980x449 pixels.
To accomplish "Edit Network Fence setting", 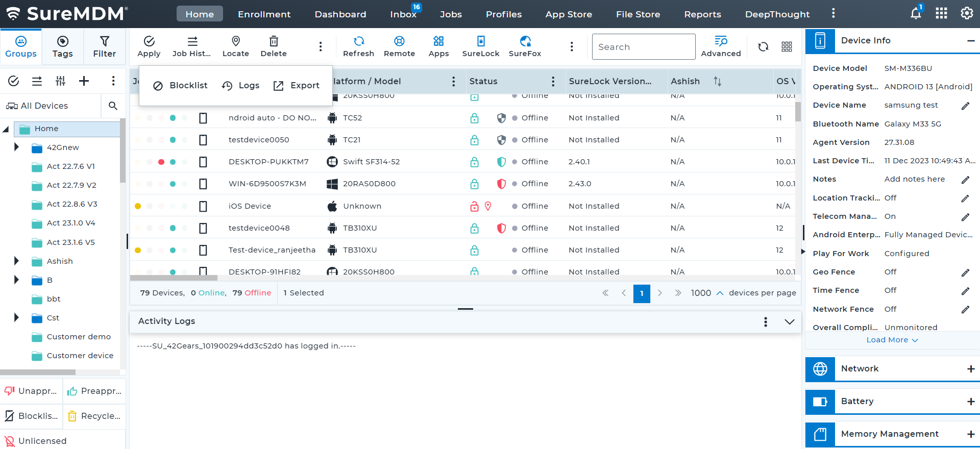I will (x=965, y=309).
